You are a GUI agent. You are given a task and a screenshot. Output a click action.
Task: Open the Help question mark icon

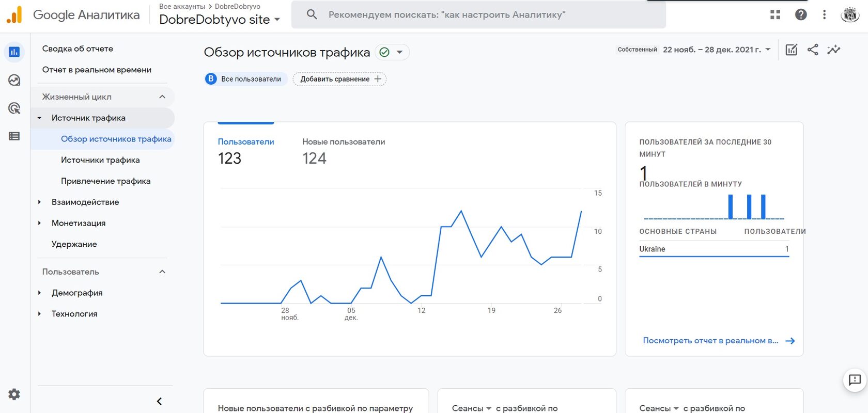pyautogui.click(x=801, y=14)
